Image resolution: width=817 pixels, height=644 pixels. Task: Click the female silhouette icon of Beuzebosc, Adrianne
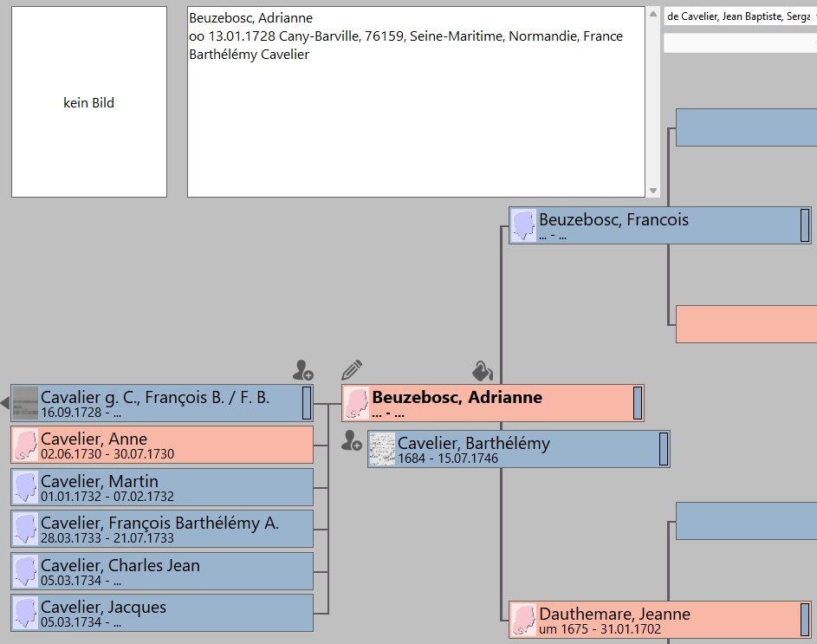[x=357, y=403]
